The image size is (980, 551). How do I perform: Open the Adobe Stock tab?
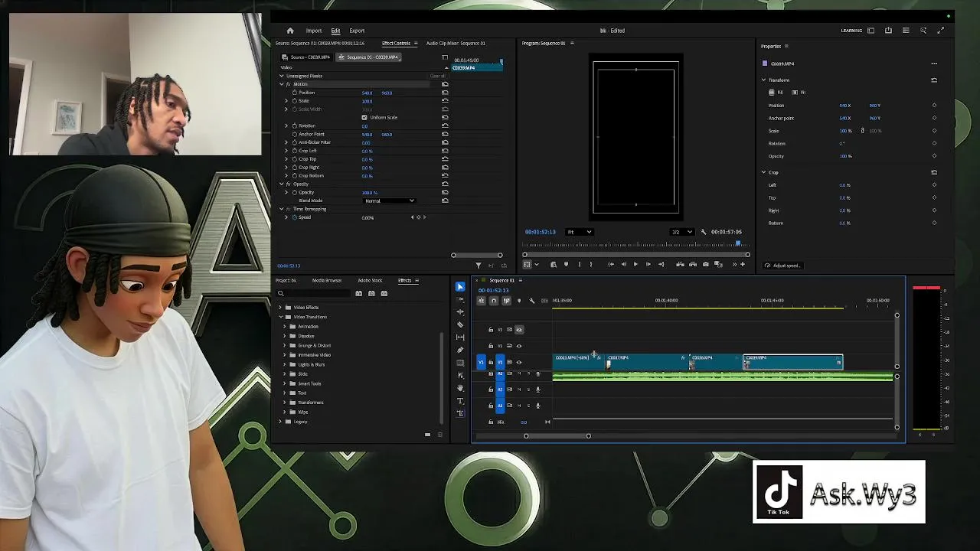[x=370, y=280]
